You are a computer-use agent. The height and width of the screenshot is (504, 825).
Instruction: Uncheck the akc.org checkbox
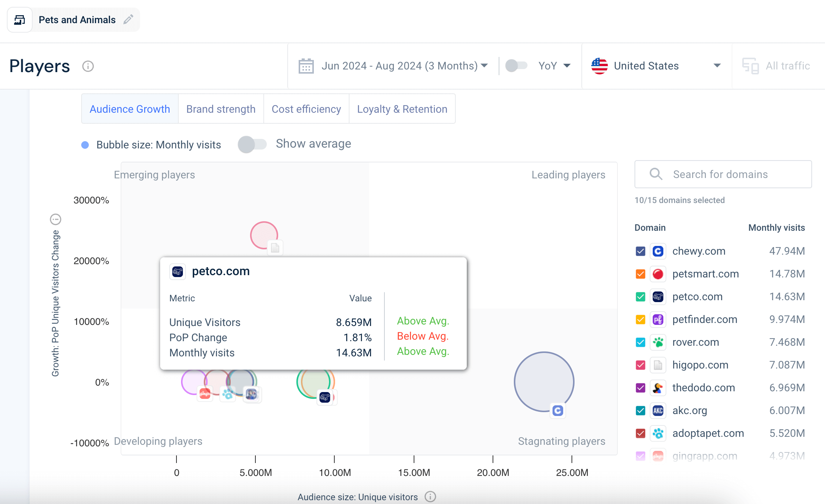[x=641, y=411]
